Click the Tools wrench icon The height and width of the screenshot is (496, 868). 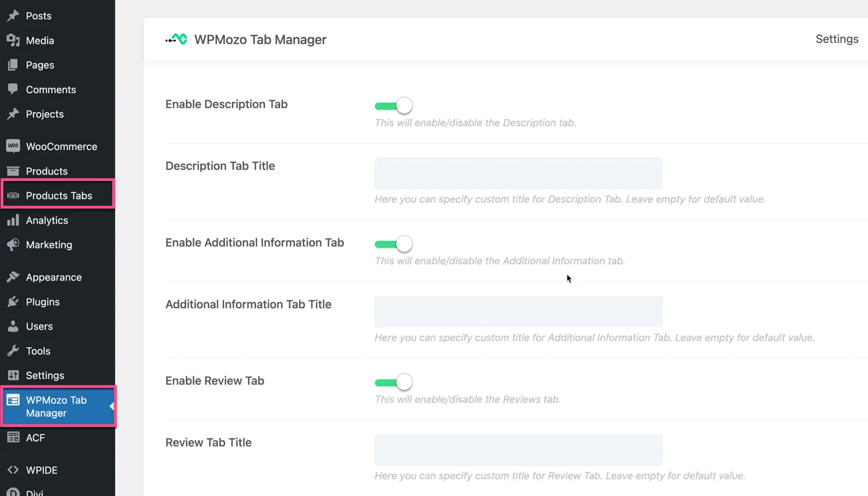(13, 351)
